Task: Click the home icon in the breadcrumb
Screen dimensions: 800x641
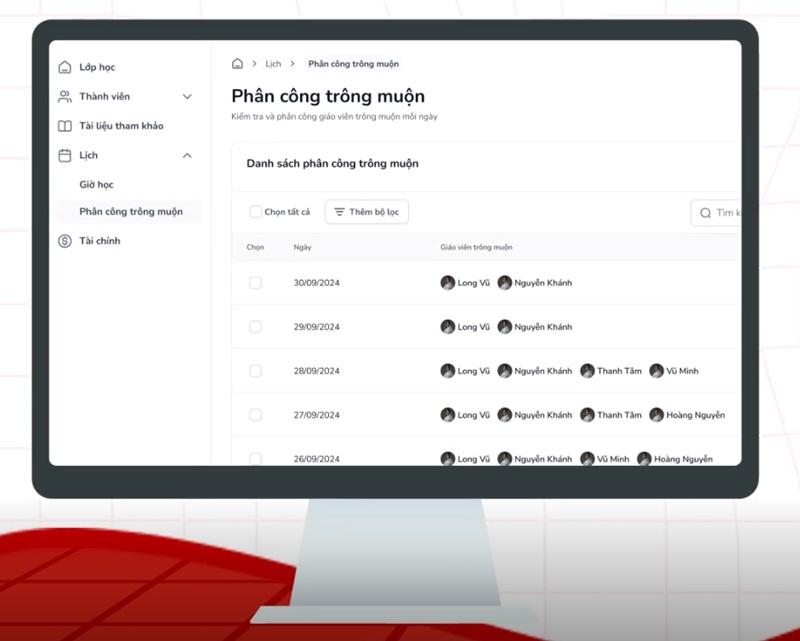Action: click(x=236, y=63)
